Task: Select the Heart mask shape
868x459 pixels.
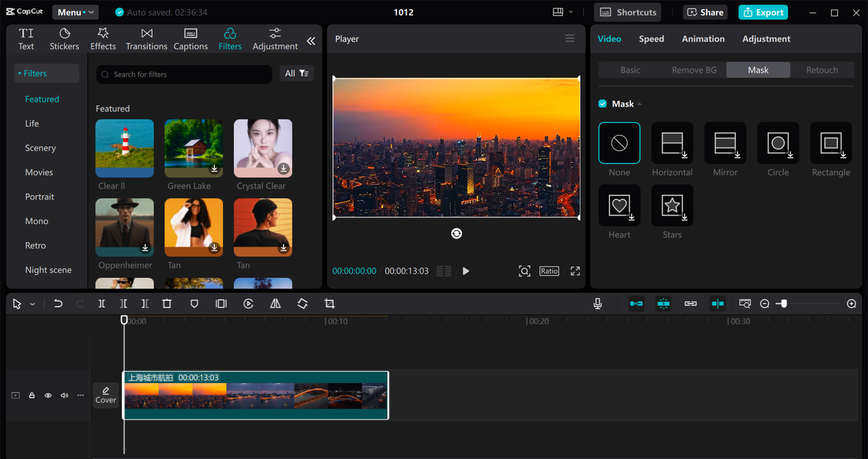Action: click(619, 205)
